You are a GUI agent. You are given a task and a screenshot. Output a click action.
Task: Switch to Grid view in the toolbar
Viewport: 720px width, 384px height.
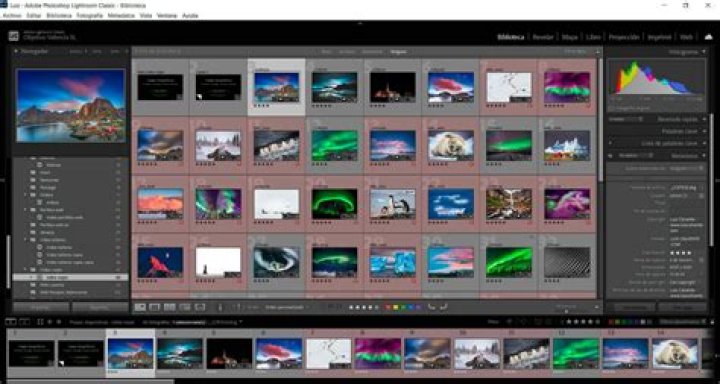(140, 307)
